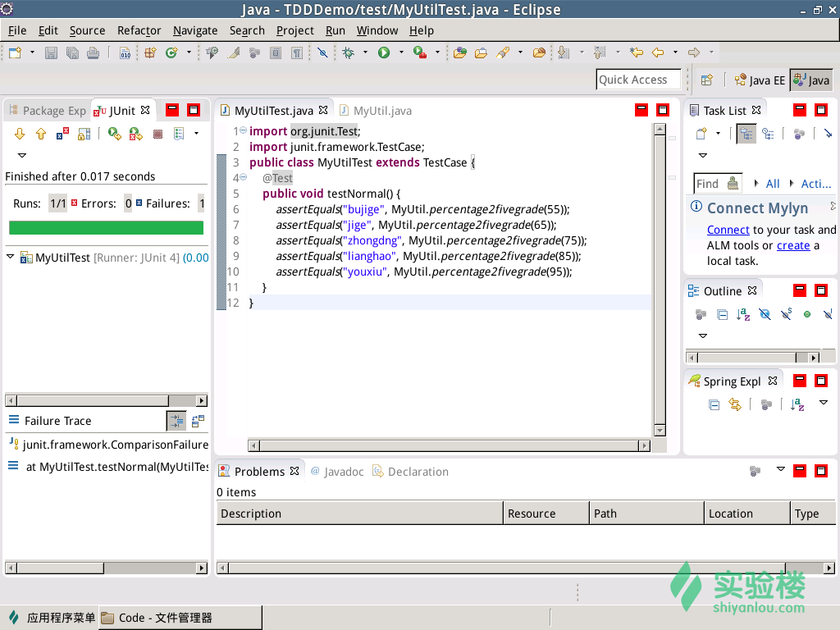This screenshot has width=840, height=630.
Task: Toggle Categorized view in Task List
Action: (x=746, y=134)
